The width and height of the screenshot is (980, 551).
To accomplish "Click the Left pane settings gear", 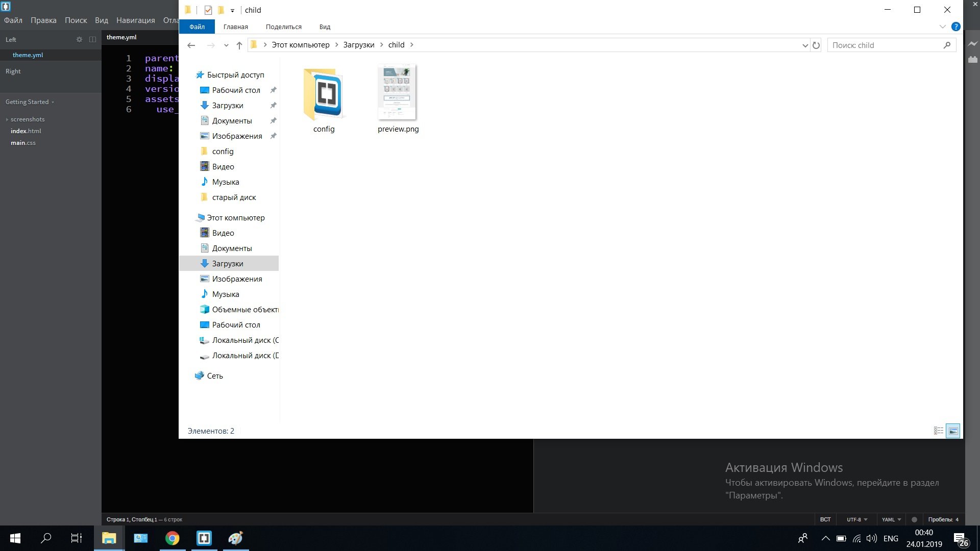I will point(79,39).
